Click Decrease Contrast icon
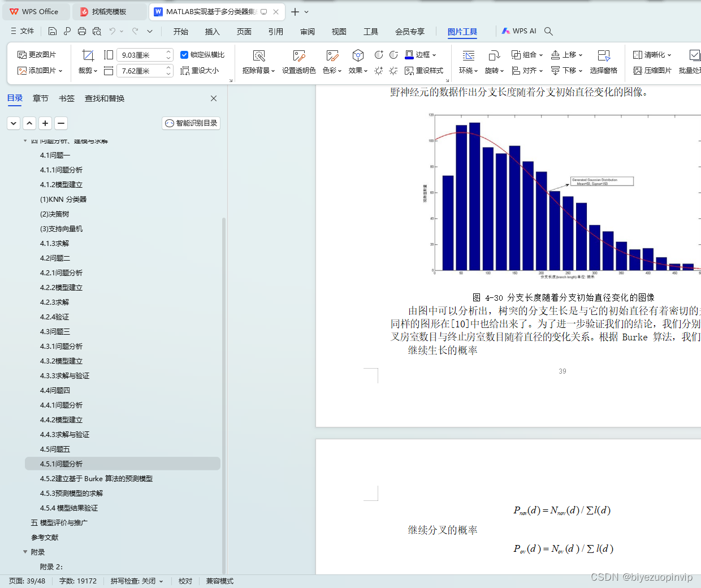 [x=393, y=55]
